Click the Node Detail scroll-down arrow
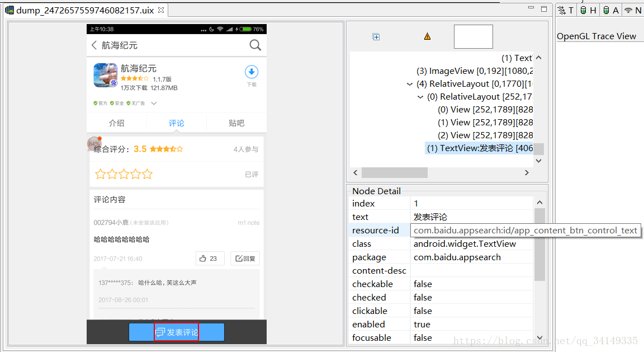This screenshot has height=352, width=644. (539, 337)
